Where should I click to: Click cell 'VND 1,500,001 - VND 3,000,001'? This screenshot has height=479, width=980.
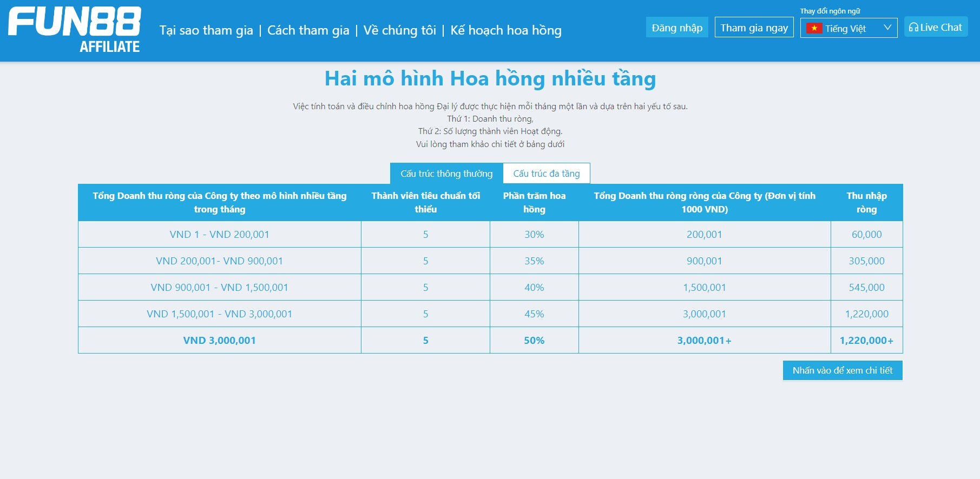click(x=220, y=314)
